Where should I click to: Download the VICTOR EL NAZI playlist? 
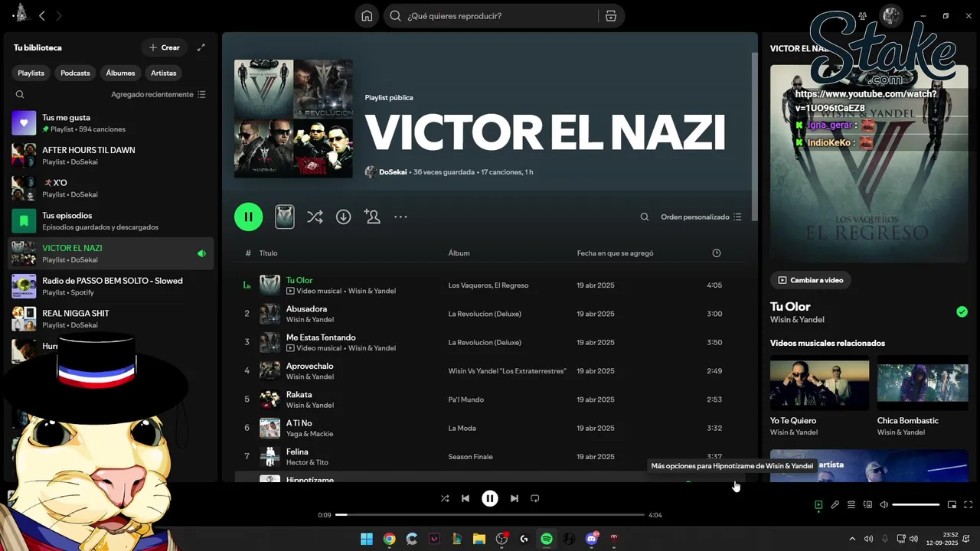[344, 217]
